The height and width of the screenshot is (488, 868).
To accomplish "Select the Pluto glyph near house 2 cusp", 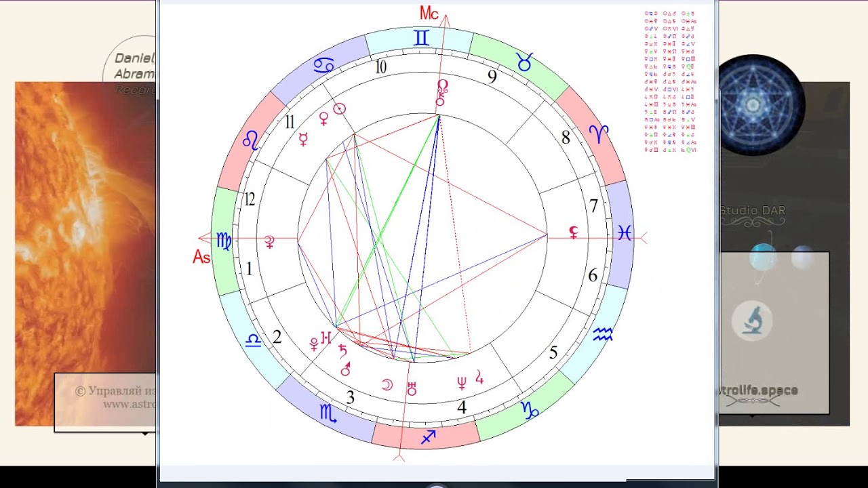I will (x=314, y=344).
